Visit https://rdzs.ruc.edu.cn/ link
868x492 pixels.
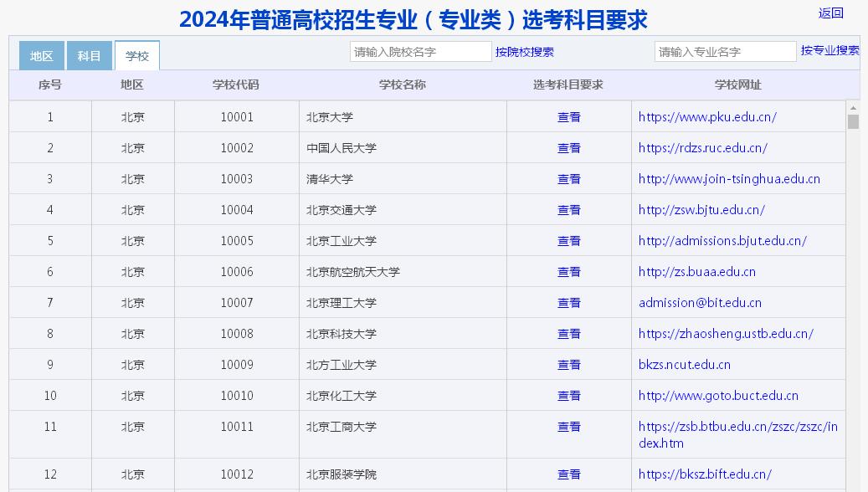pos(703,148)
